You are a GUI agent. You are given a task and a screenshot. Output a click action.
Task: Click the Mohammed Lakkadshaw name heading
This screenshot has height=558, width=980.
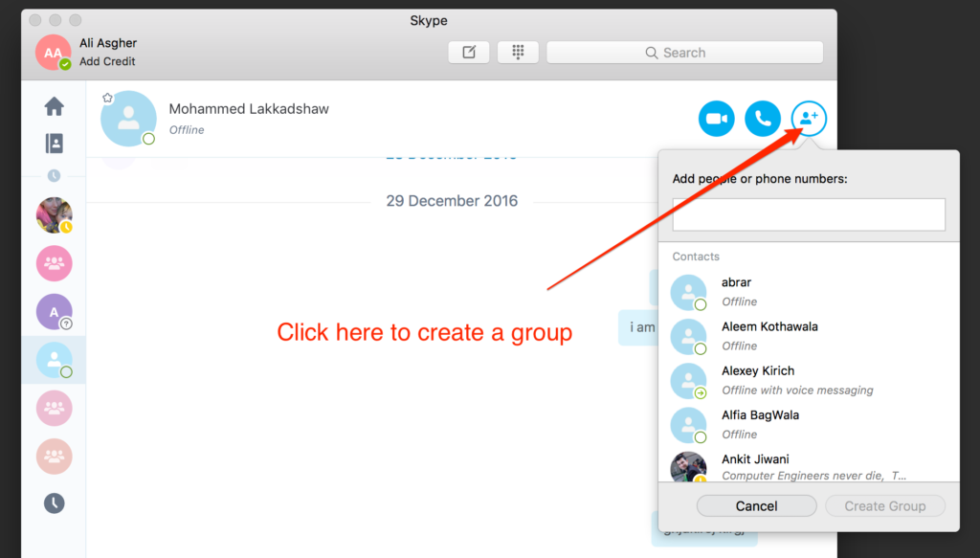249,109
